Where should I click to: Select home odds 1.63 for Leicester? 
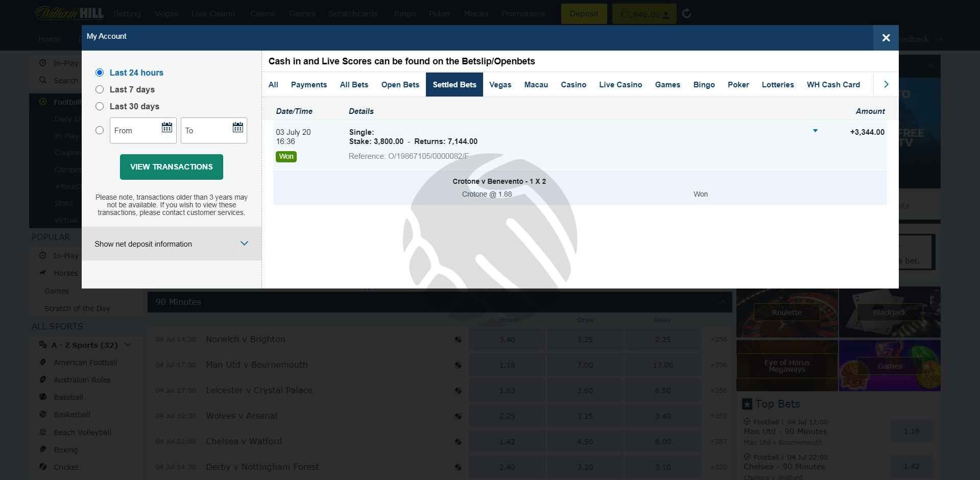click(507, 391)
